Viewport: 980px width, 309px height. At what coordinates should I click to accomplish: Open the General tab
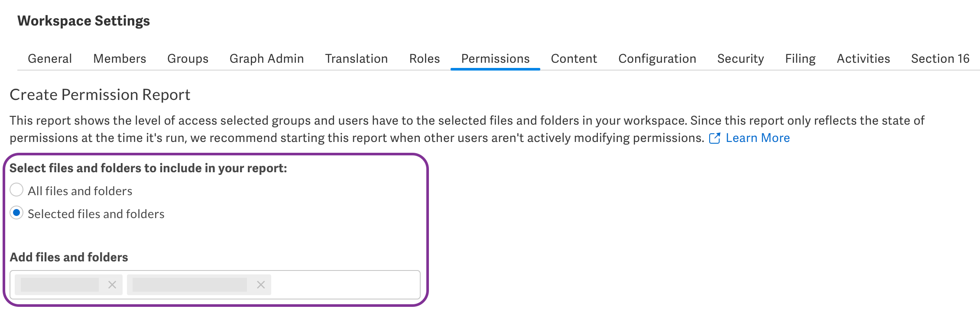50,58
